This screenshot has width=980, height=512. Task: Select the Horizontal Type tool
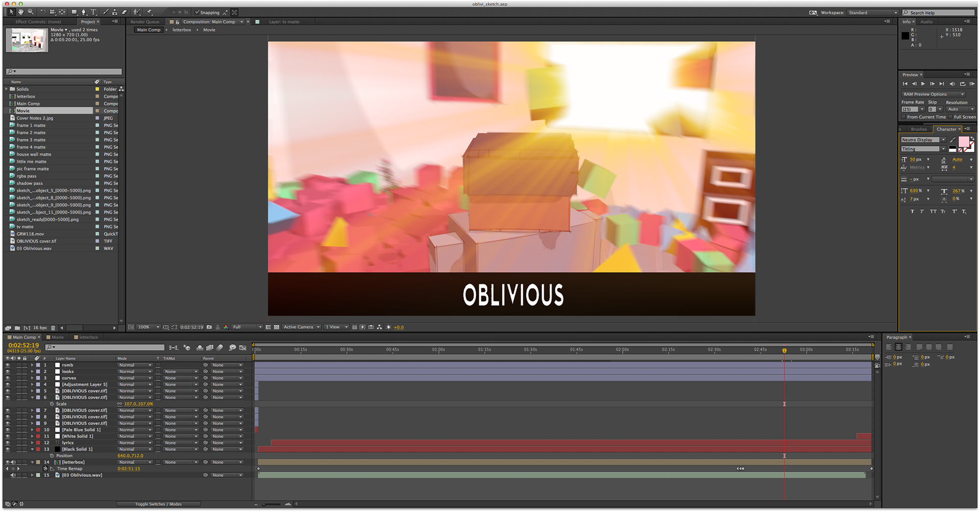pos(94,12)
